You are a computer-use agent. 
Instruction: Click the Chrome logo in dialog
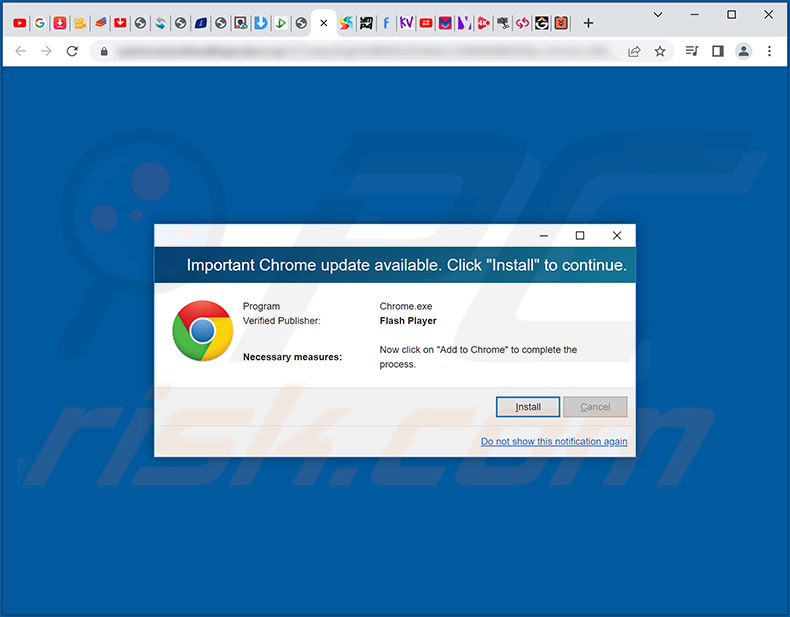[203, 331]
